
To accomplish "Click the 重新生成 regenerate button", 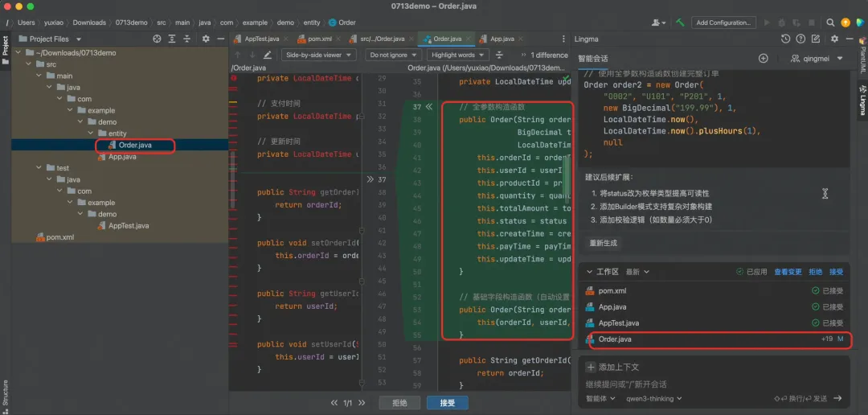I will click(604, 243).
